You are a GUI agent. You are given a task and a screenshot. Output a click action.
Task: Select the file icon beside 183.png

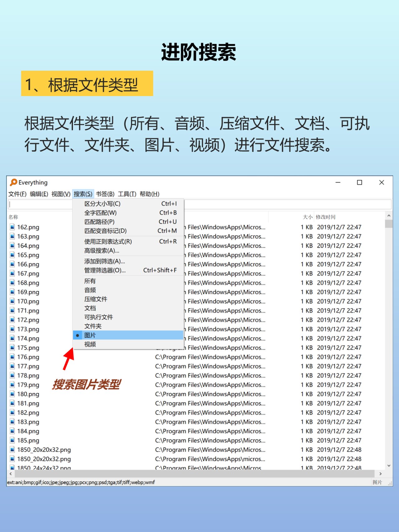click(12, 422)
